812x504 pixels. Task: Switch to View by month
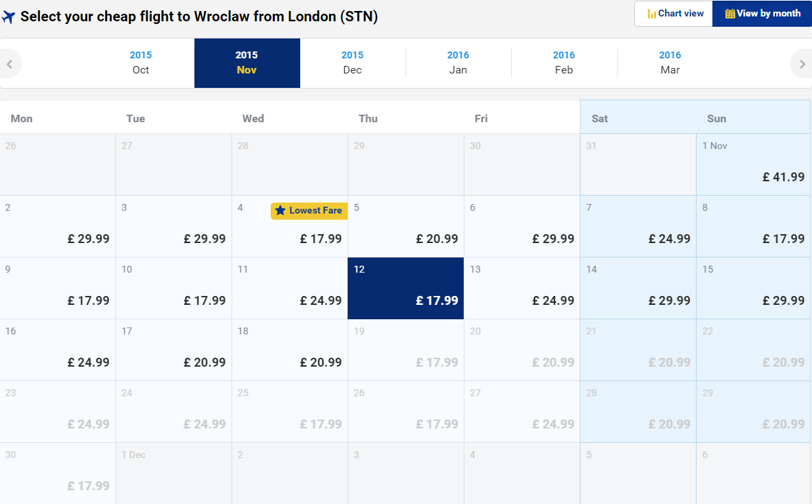[762, 14]
